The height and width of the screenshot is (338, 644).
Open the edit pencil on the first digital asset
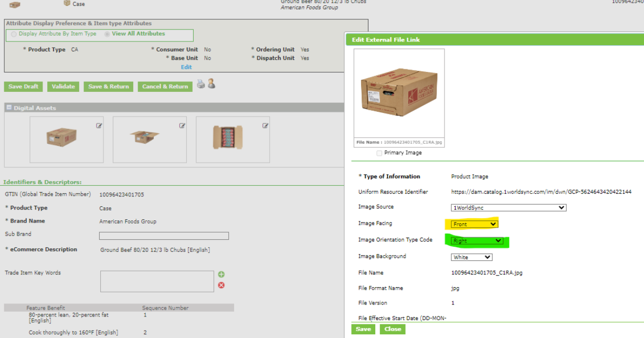(x=98, y=125)
